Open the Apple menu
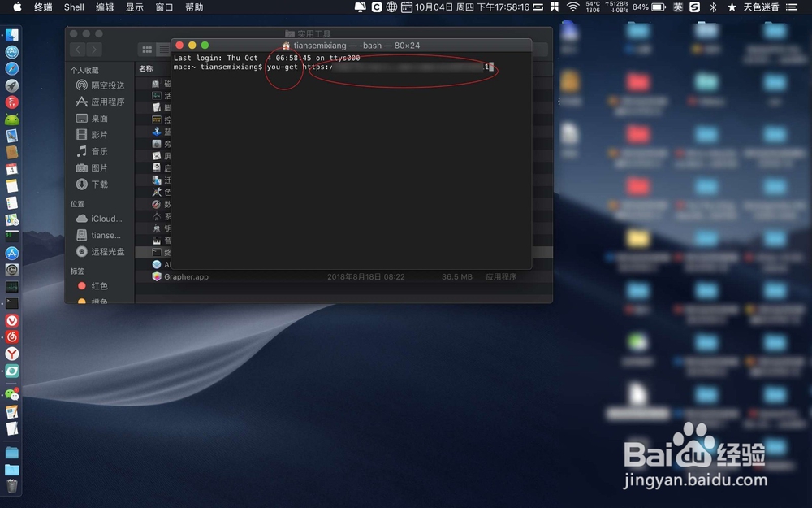 (x=17, y=7)
